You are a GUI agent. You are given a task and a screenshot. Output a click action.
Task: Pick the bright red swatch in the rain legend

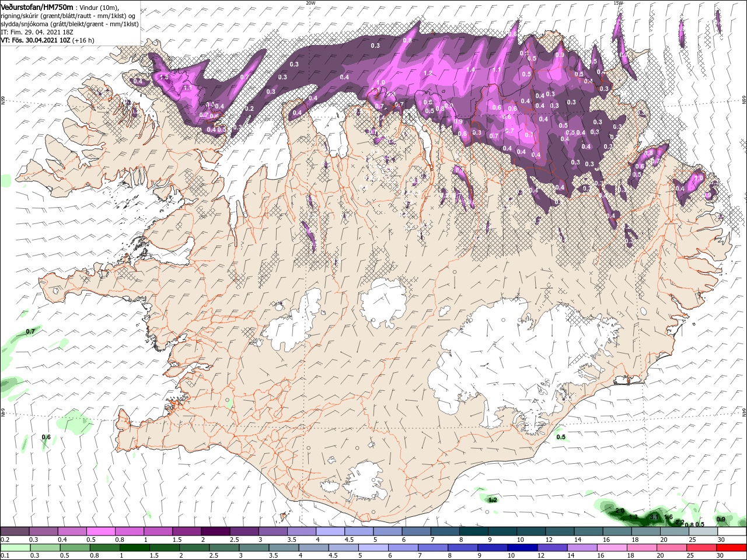[732, 548]
